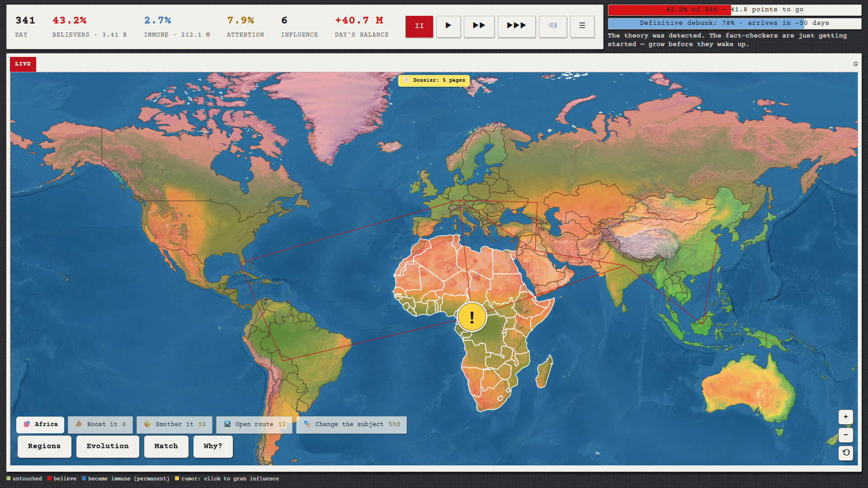The width and height of the screenshot is (868, 488).
Task: Select the Africa region chip
Action: [40, 425]
